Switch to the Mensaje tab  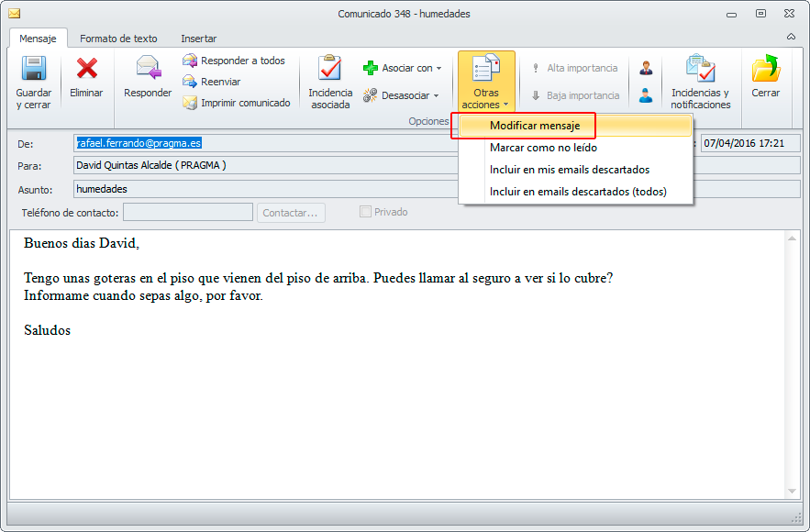[38, 39]
